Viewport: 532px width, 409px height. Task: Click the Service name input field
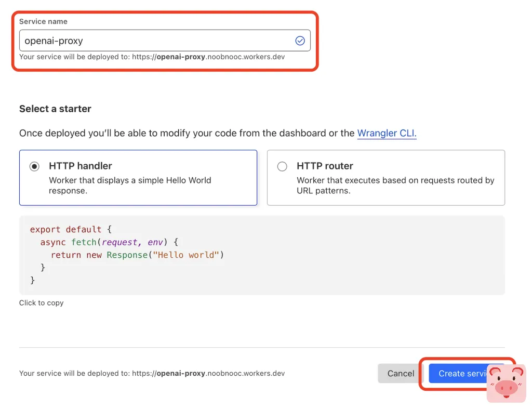click(156, 41)
